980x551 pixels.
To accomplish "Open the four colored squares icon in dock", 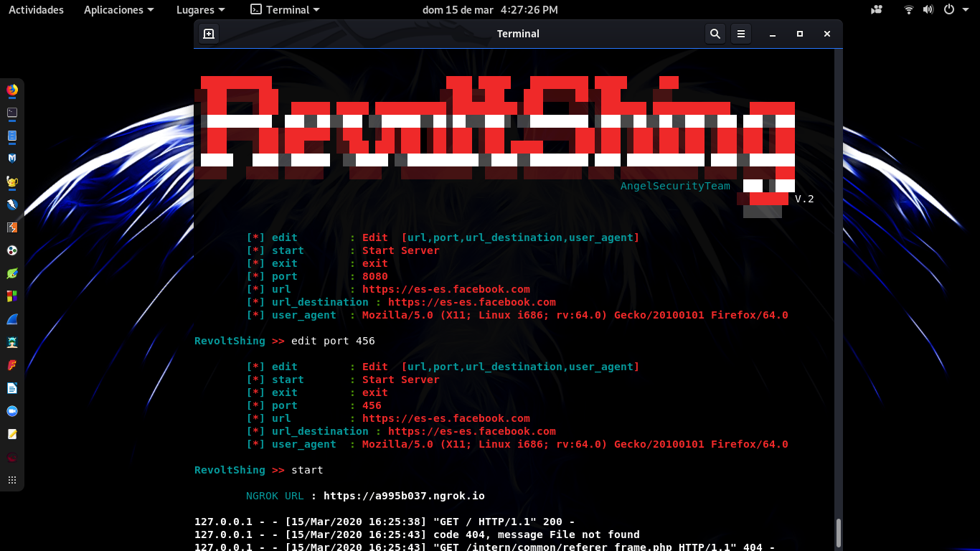I will [12, 296].
